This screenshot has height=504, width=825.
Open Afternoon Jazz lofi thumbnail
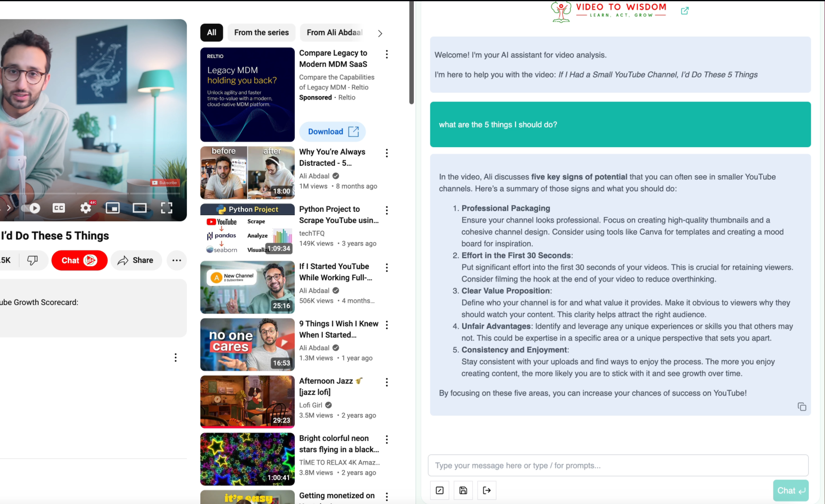(247, 402)
